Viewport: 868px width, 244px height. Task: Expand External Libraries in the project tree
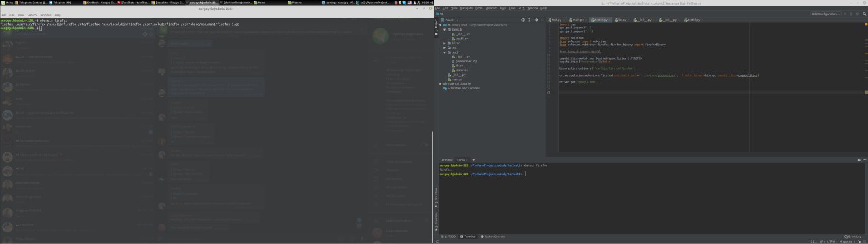441,83
